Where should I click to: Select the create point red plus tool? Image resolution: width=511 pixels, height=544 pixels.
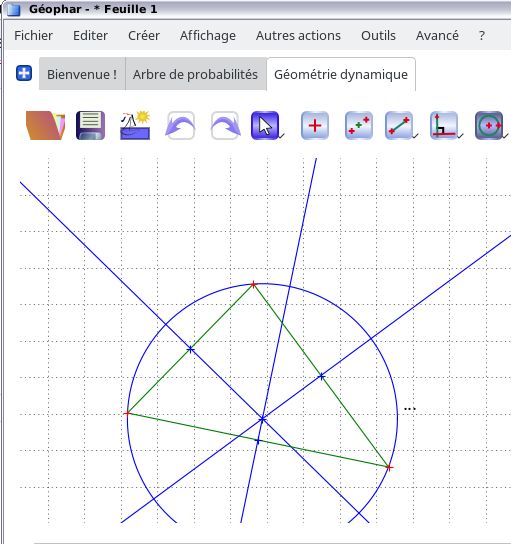click(315, 125)
